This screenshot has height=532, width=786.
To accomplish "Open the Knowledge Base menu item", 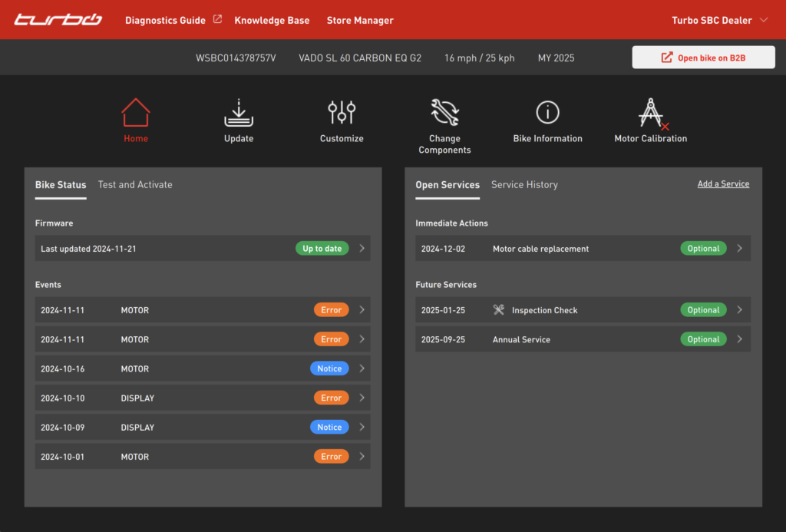I will (272, 20).
